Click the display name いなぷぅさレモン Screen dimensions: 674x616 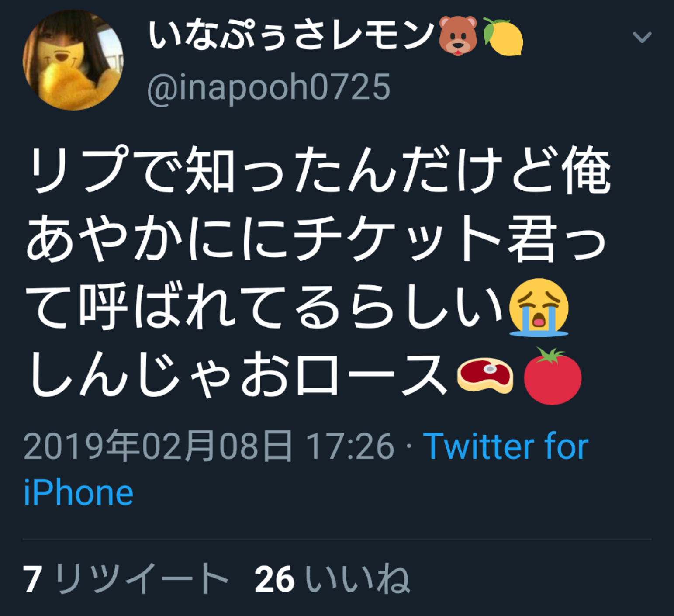click(x=291, y=36)
